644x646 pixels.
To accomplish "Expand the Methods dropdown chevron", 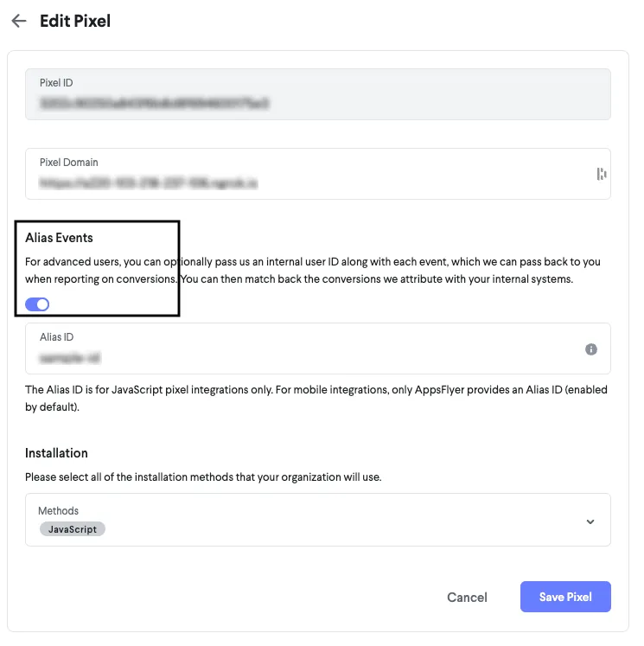I will [590, 522].
